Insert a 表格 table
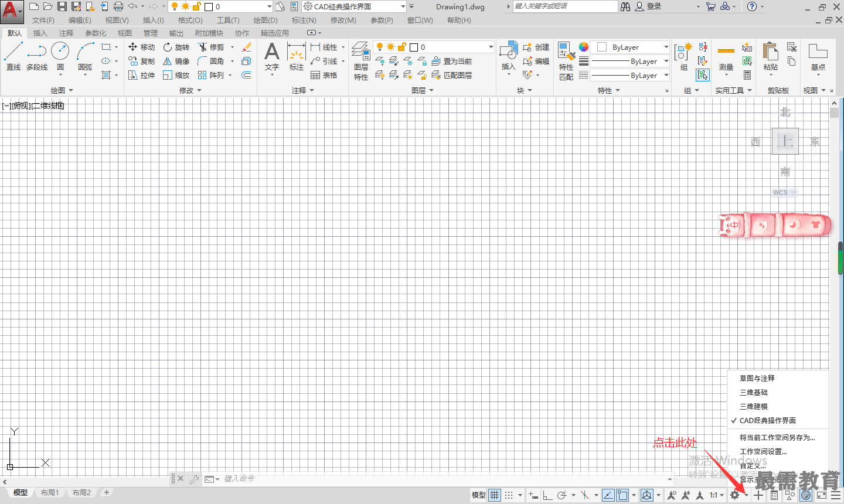Viewport: 844px width, 504px height. point(324,75)
